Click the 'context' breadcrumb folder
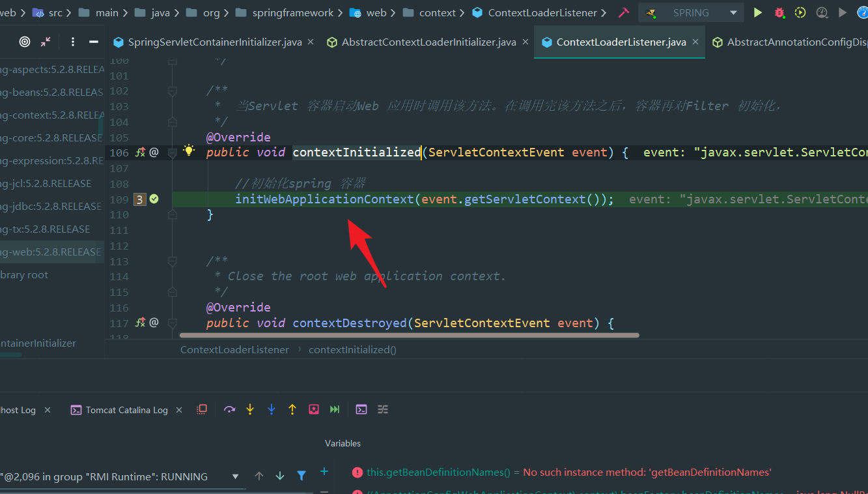 (x=430, y=12)
